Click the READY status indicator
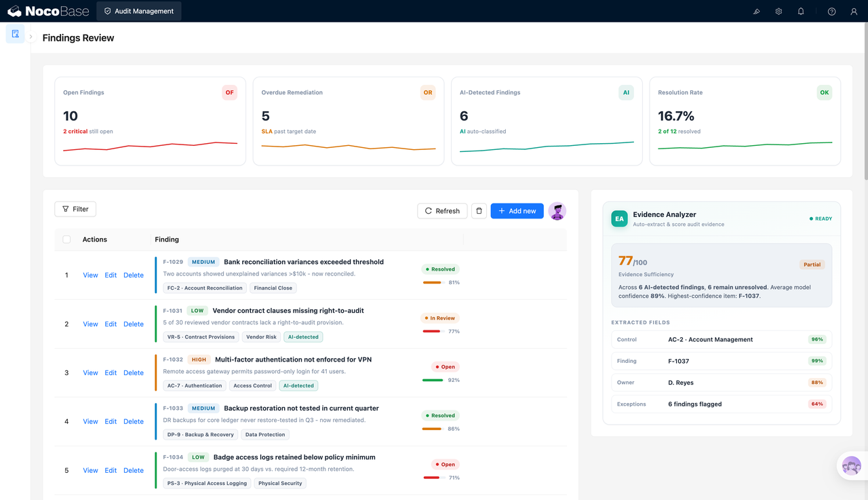Image resolution: width=868 pixels, height=500 pixels. click(x=821, y=219)
